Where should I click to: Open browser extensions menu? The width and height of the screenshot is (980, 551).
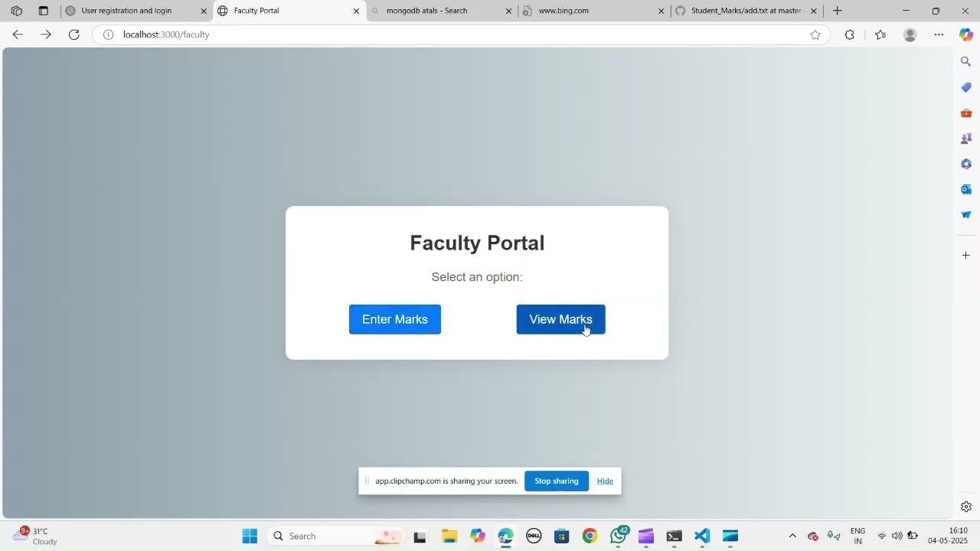point(850,34)
